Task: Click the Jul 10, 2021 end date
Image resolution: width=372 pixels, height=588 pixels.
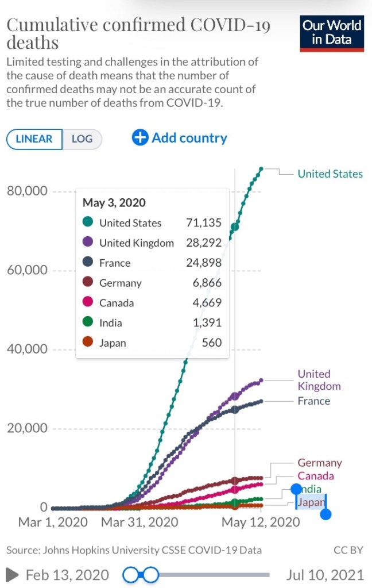Action: (325, 575)
